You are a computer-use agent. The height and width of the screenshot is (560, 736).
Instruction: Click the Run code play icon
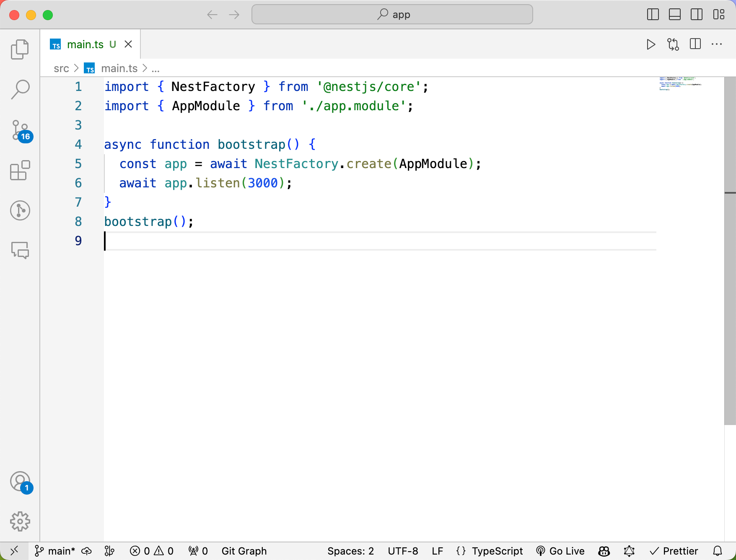pos(650,44)
